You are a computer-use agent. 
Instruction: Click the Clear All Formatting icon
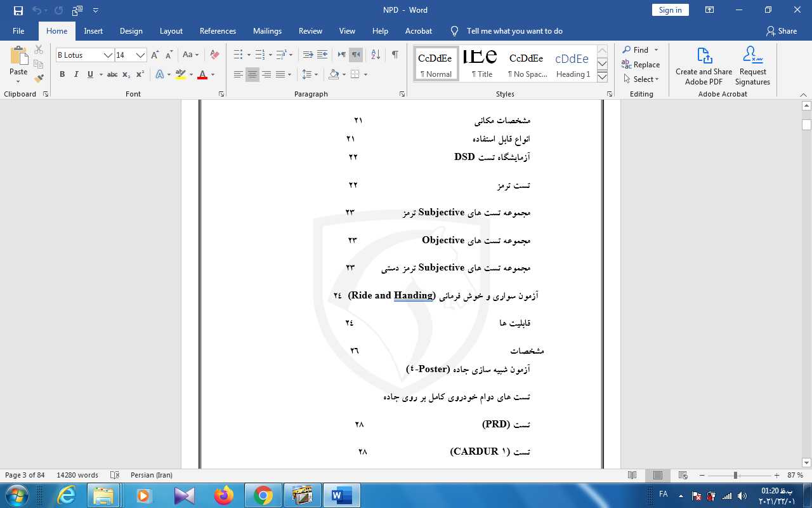[x=214, y=55]
